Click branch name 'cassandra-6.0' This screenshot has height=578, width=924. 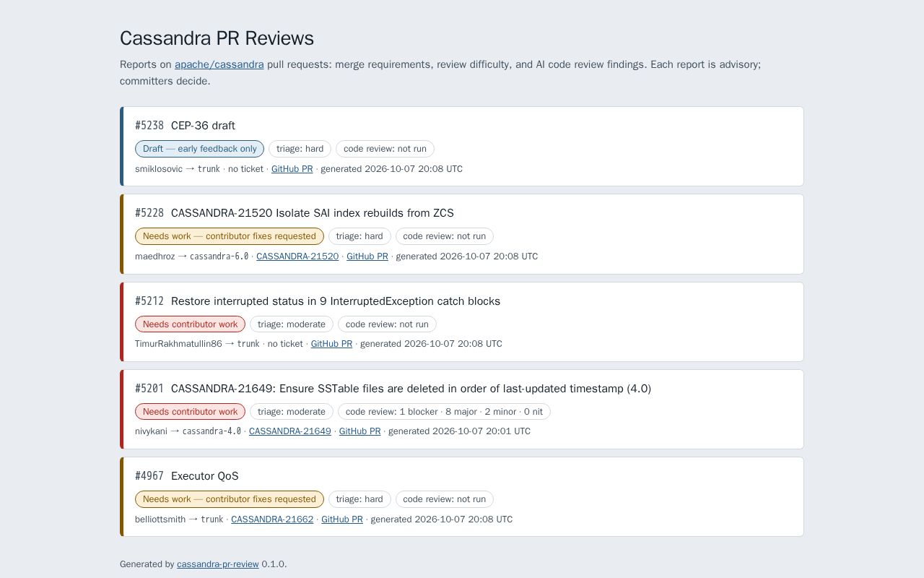tap(219, 256)
